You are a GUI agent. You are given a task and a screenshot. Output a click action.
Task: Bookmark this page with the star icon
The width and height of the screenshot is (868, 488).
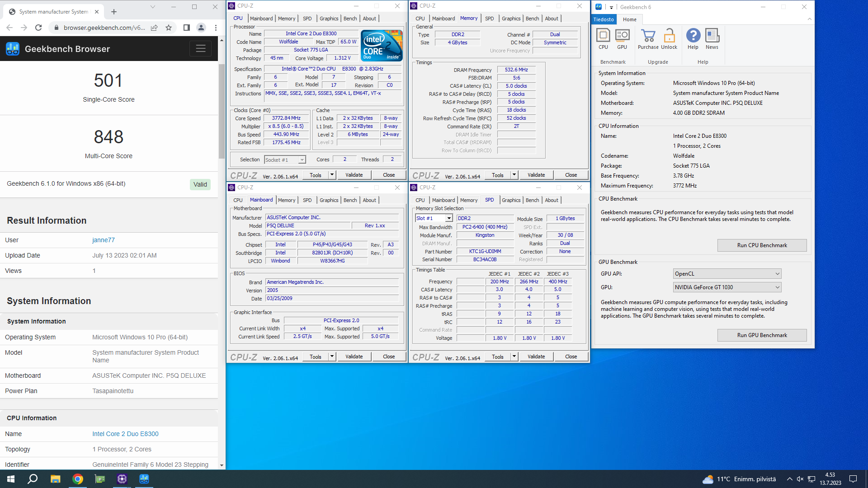[169, 28]
